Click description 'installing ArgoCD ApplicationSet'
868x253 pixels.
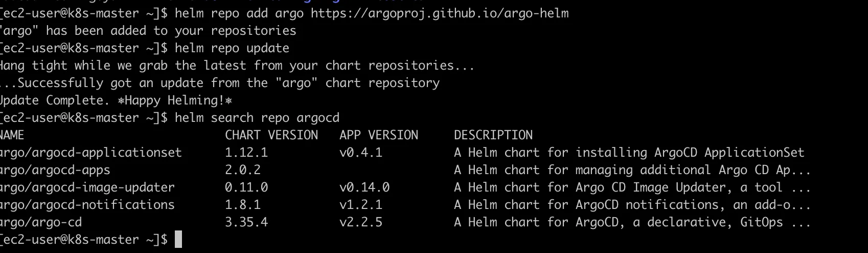(x=690, y=153)
